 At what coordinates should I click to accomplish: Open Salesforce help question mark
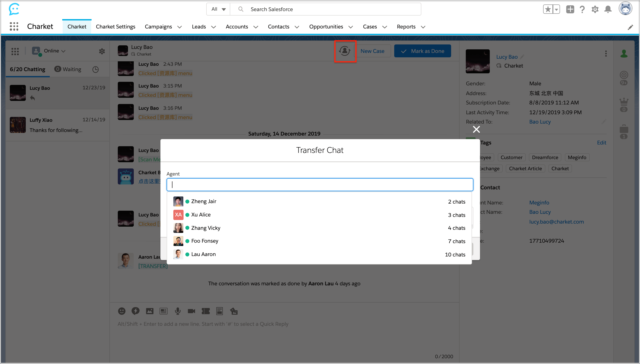(582, 9)
